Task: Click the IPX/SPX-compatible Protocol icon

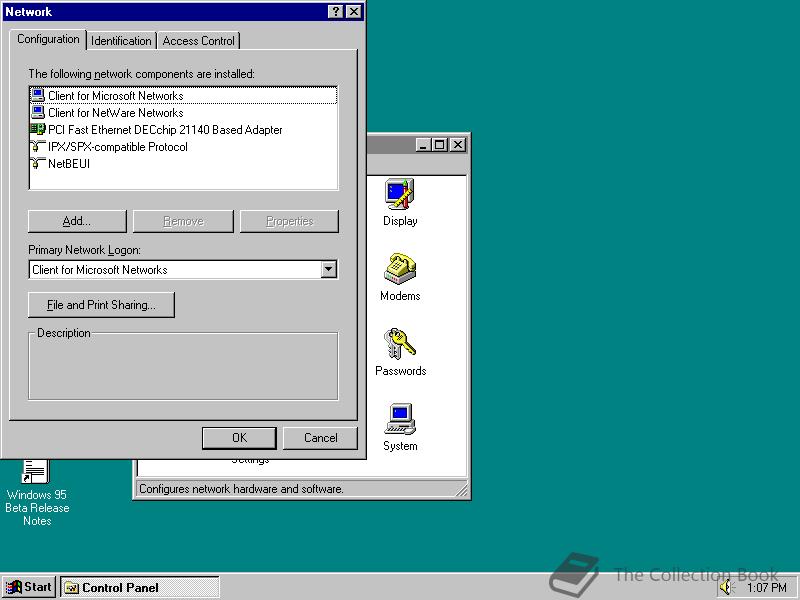Action: (x=38, y=146)
